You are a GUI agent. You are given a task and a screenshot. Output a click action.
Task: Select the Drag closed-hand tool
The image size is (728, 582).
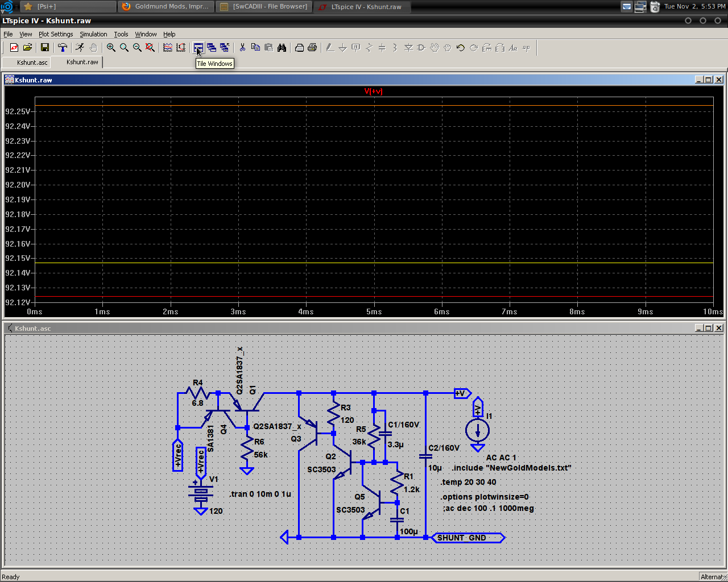[x=448, y=48]
